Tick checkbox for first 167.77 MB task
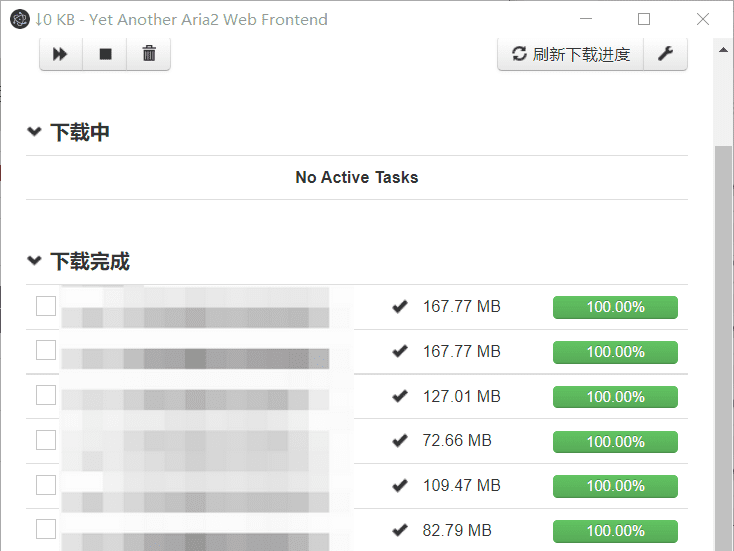 coord(46,306)
